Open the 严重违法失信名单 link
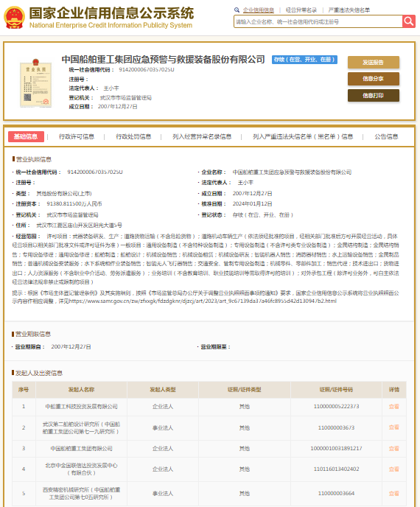 (x=349, y=10)
